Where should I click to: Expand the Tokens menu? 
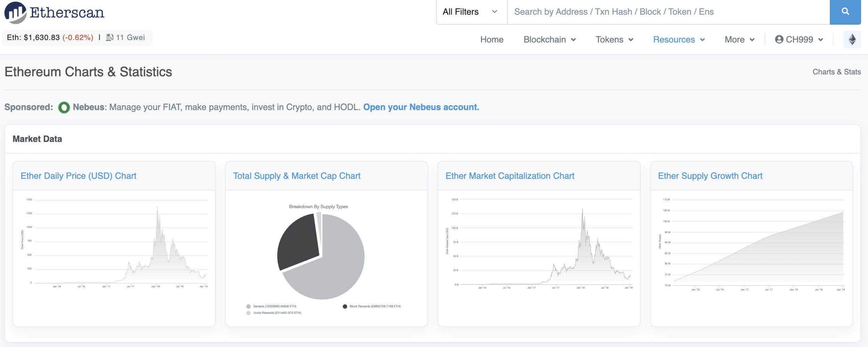(614, 40)
